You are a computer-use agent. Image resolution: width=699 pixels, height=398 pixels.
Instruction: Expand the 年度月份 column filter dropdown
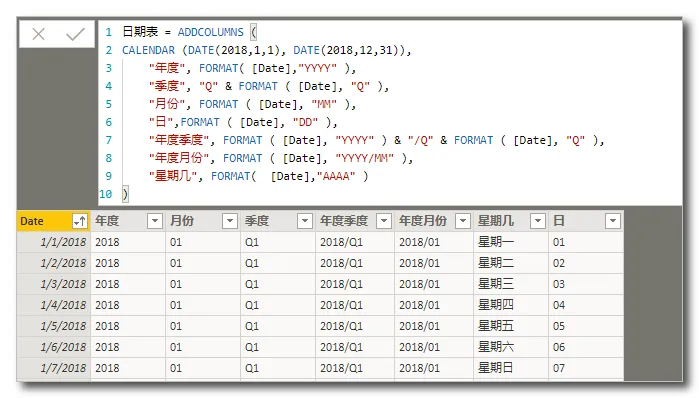click(463, 221)
